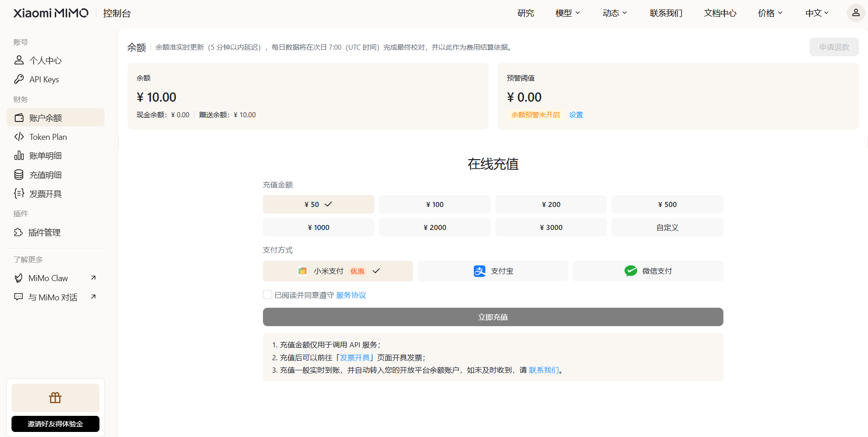Viewport: 868px width, 437px height.
Task: Click the 控制台 console title
Action: [117, 13]
